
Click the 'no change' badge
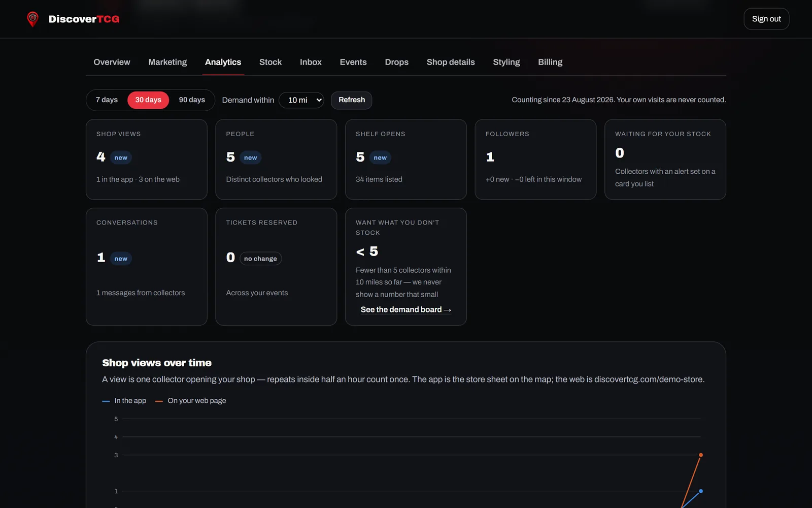[x=260, y=259]
